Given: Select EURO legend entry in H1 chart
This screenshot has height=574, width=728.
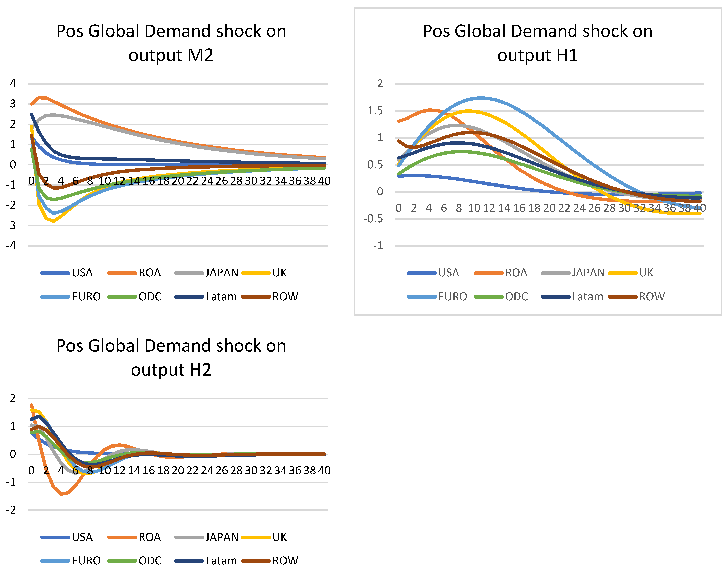Looking at the screenshot, I should pyautogui.click(x=453, y=297).
